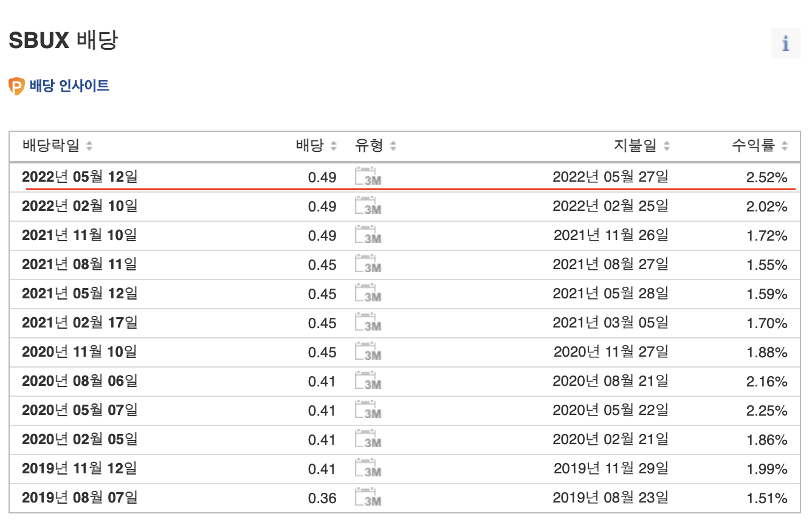This screenshot has height=525, width=812.
Task: Click payment date 2019년 11월 29일
Action: click(x=611, y=468)
